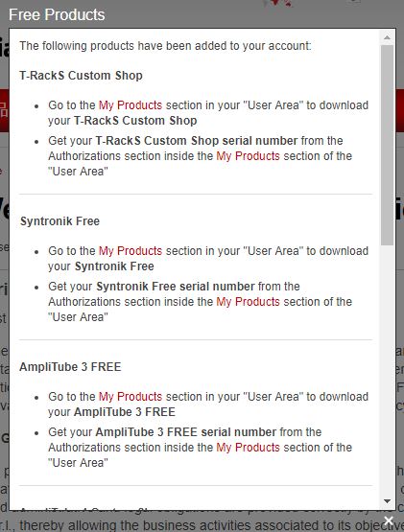Screen dimensions: 404x532
Task: Follow My Products link in Syntronik serial number step
Action: (x=248, y=302)
